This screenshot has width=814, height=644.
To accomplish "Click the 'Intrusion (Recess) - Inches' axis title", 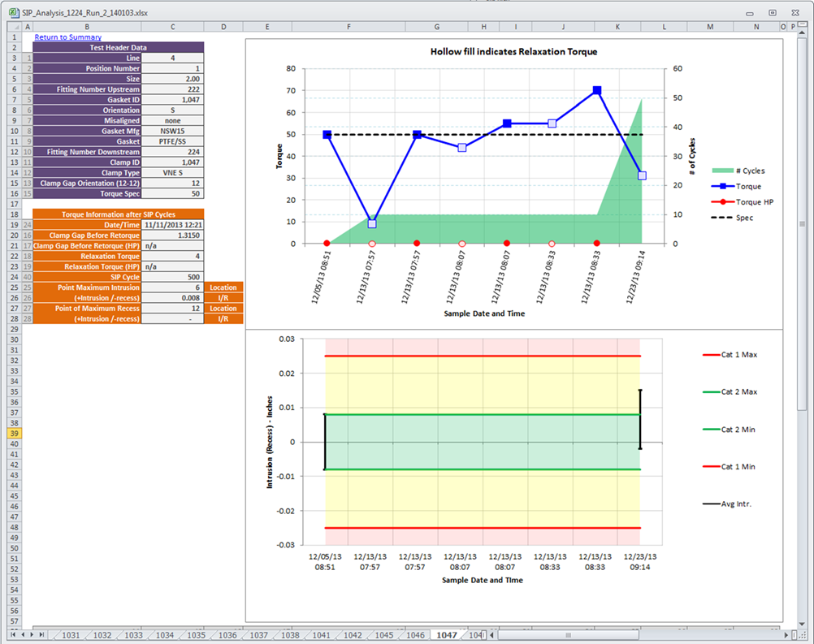I will pos(270,442).
